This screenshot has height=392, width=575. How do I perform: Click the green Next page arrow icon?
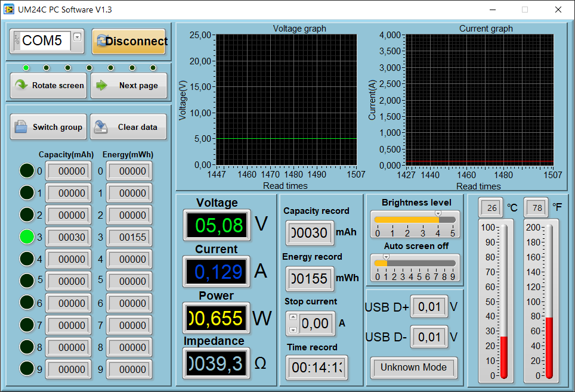click(x=101, y=85)
